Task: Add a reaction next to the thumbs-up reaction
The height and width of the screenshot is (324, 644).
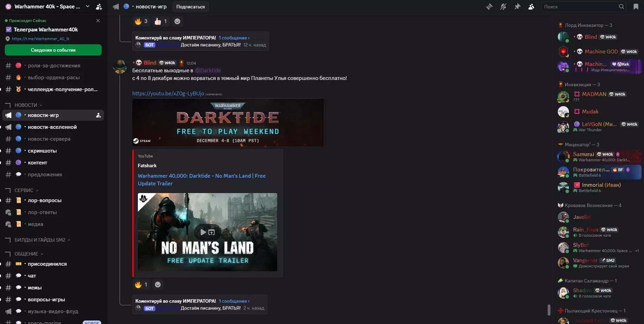Action: click(177, 21)
